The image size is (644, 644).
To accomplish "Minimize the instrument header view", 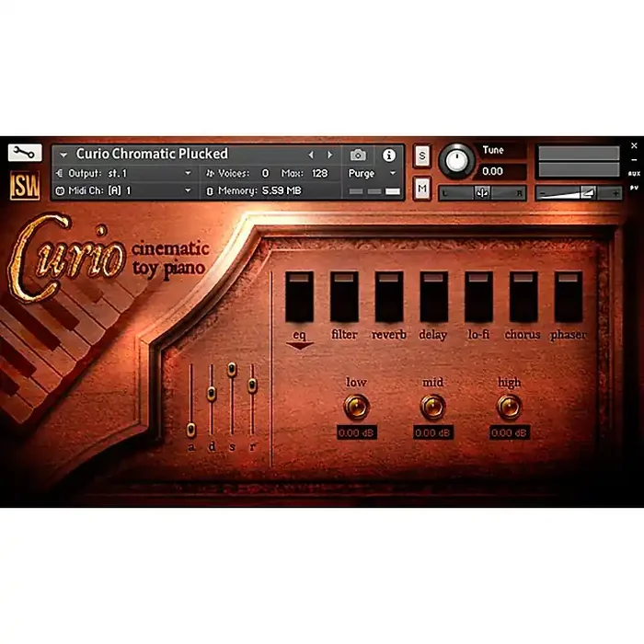I will (634, 159).
